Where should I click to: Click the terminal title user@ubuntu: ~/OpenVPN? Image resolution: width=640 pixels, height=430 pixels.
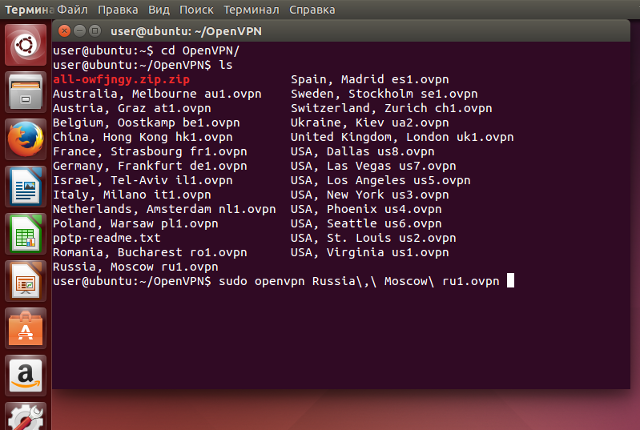coord(186,31)
